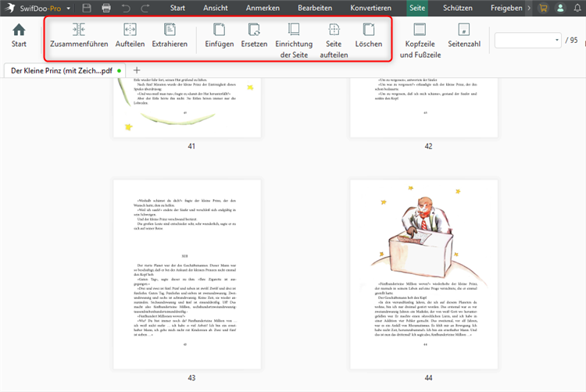Click Einfügen to insert pages

tap(220, 36)
